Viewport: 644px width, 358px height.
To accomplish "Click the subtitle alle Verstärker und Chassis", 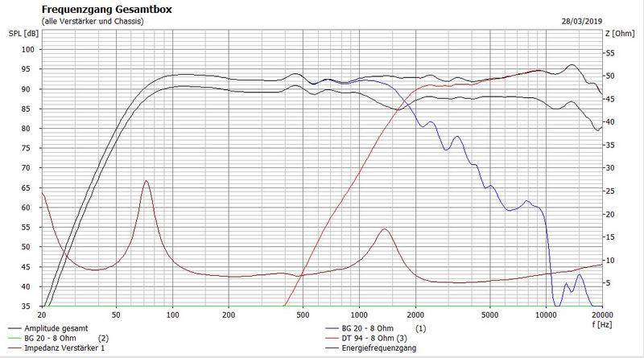I will coord(93,22).
